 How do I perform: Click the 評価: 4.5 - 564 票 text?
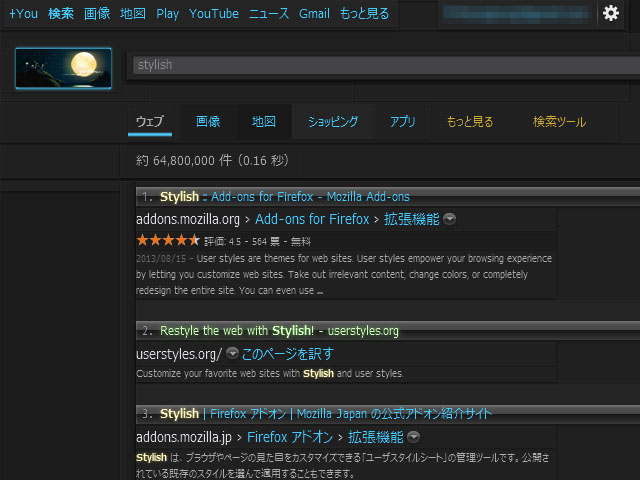[x=242, y=242]
